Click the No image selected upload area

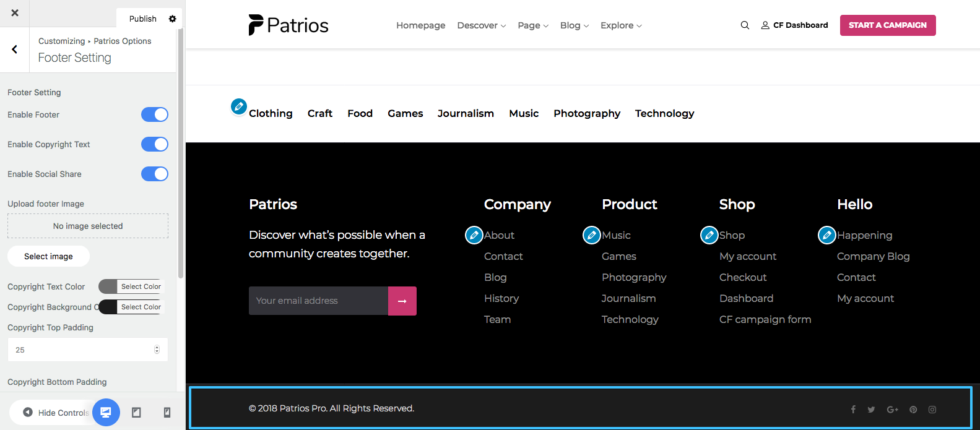(88, 226)
